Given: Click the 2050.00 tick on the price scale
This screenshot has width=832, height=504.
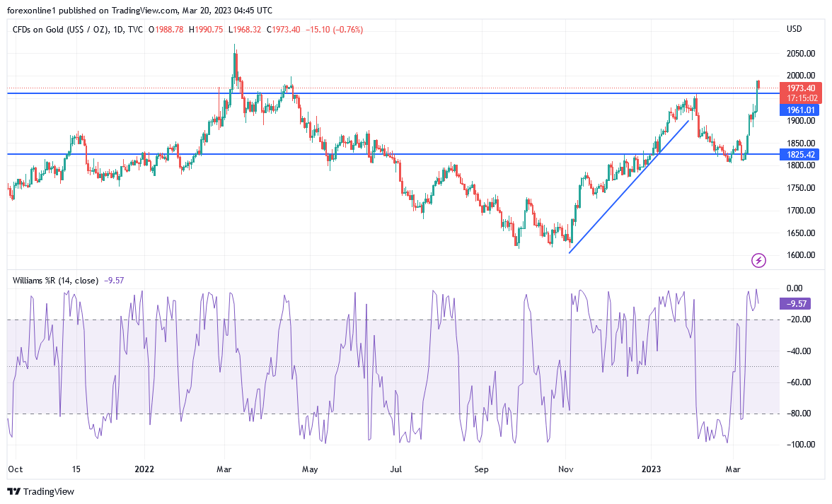Looking at the screenshot, I should click(801, 54).
